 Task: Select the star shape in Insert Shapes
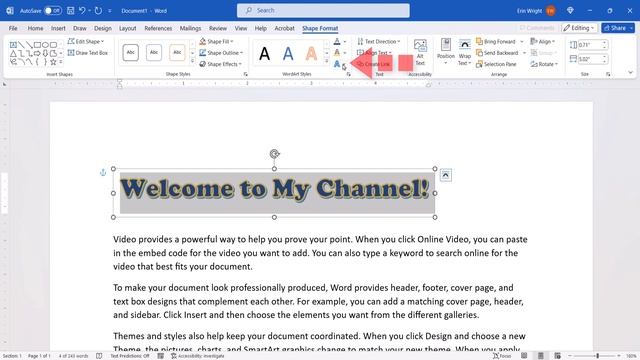click(x=53, y=62)
